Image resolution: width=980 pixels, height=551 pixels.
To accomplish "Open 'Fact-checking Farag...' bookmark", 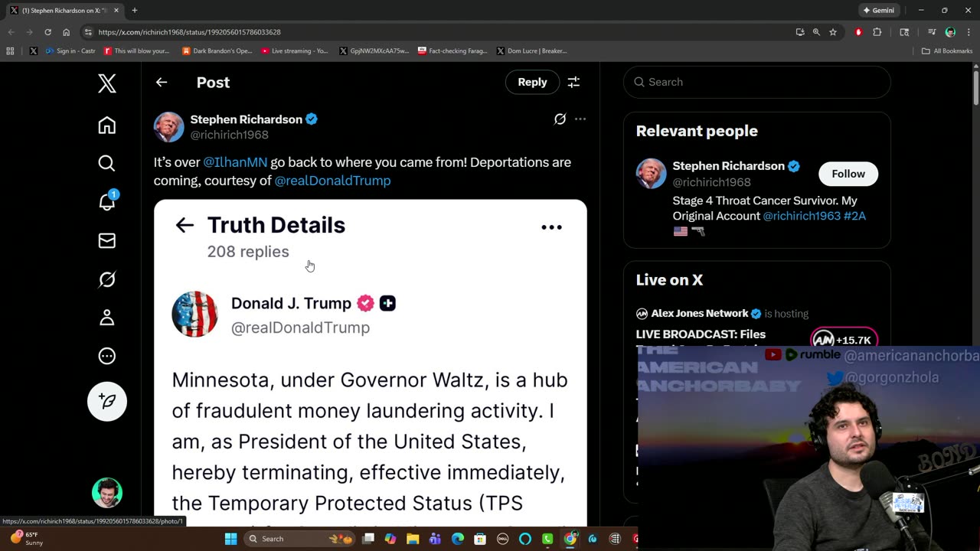I will coord(452,51).
